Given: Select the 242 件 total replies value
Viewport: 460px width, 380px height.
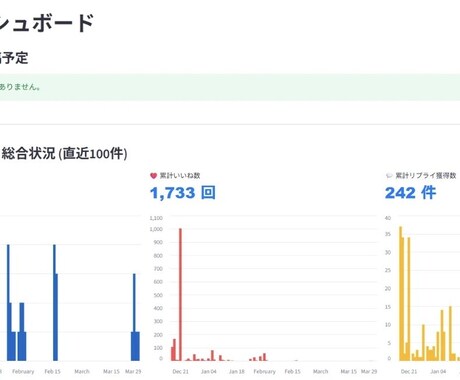Looking at the screenshot, I should coord(410,193).
